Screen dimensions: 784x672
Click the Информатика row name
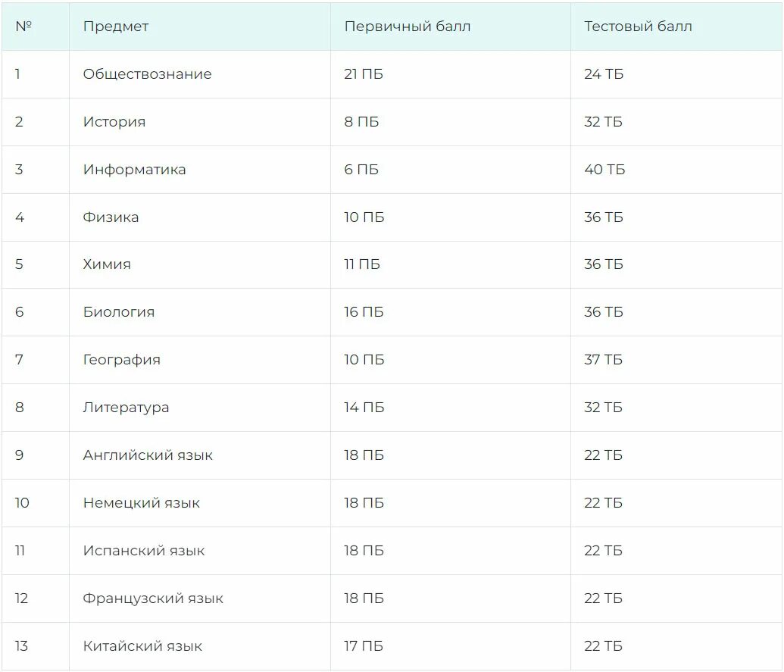click(x=134, y=170)
